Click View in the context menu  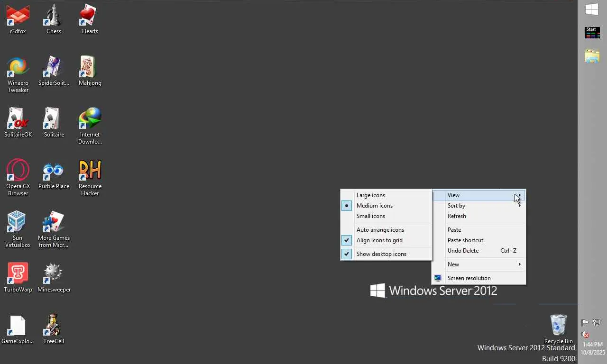[479, 195]
